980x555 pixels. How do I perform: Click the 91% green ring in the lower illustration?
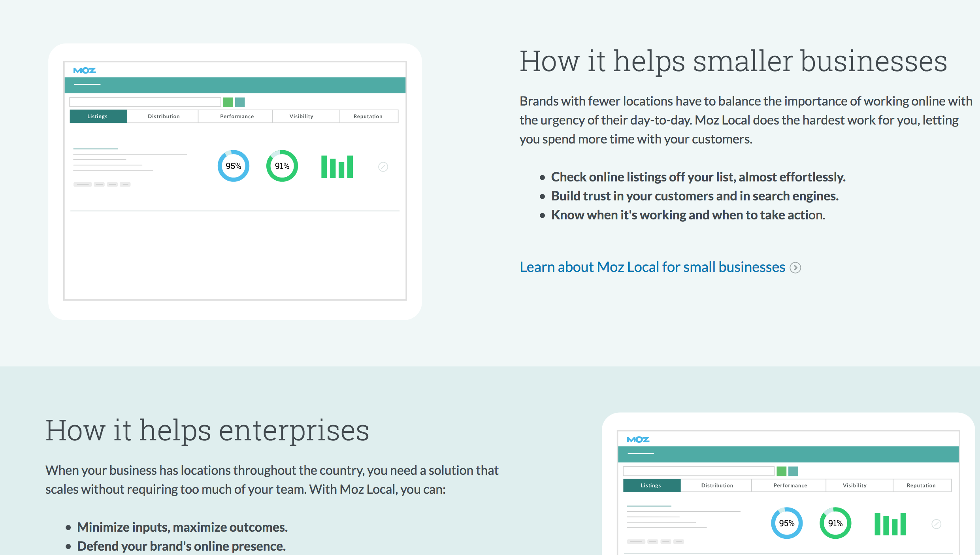[835, 523]
